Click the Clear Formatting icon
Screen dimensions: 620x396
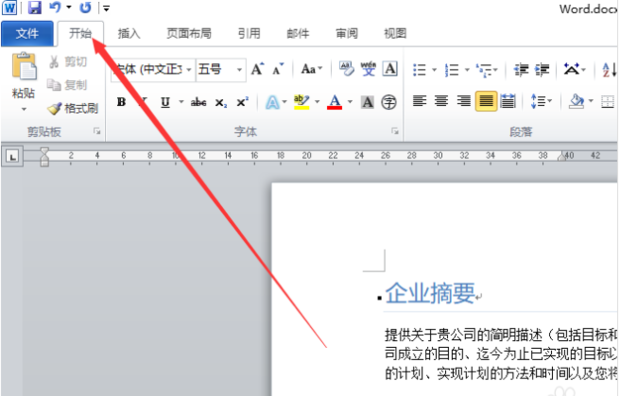point(346,69)
